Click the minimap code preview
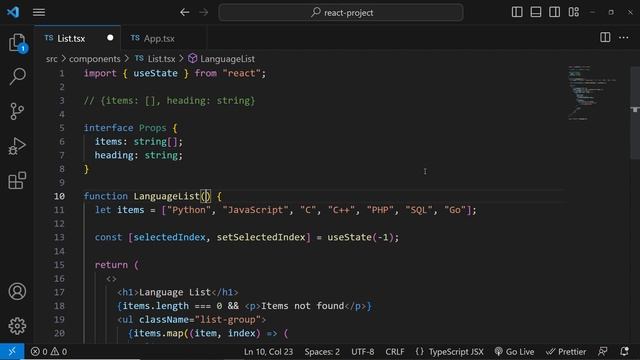This screenshot has height=360, width=640. click(591, 93)
